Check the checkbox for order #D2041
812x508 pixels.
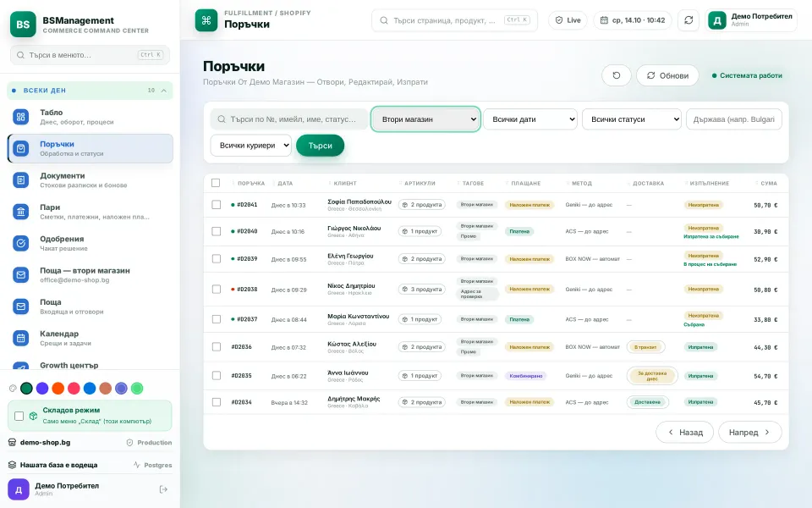(x=217, y=205)
